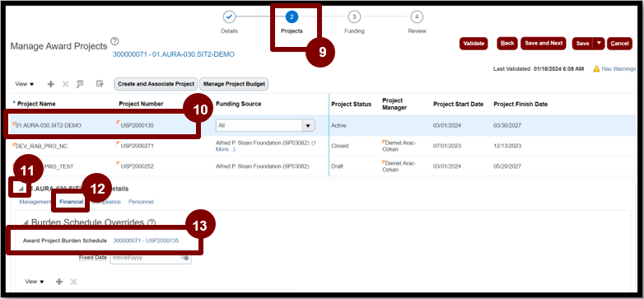
Task: Click the Save button
Action: click(583, 43)
